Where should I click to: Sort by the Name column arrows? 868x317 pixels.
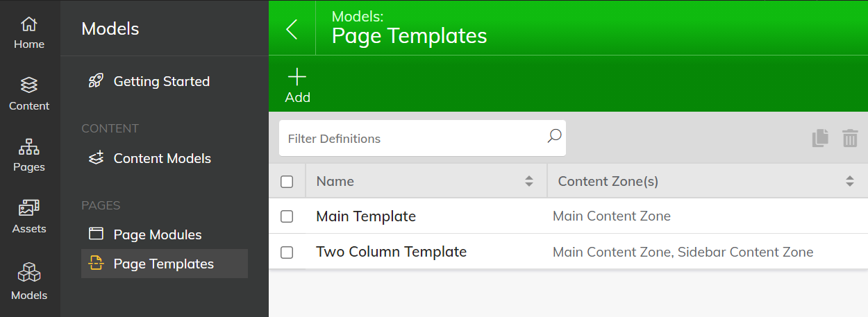(529, 182)
